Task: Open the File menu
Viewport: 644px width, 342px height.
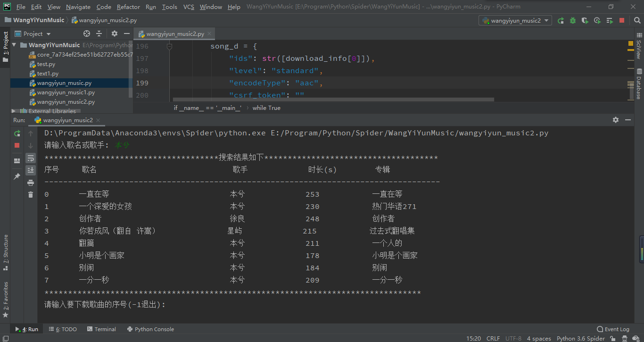Action: pyautogui.click(x=21, y=7)
